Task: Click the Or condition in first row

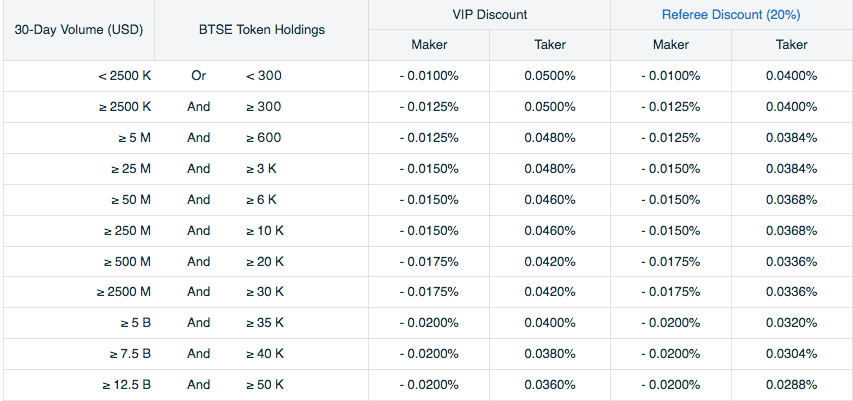Action: coord(199,76)
